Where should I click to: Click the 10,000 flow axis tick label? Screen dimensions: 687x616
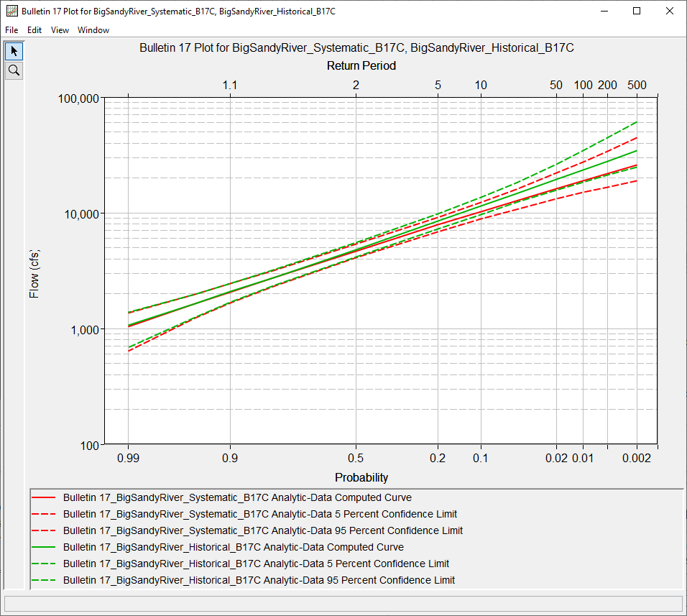tap(81, 214)
